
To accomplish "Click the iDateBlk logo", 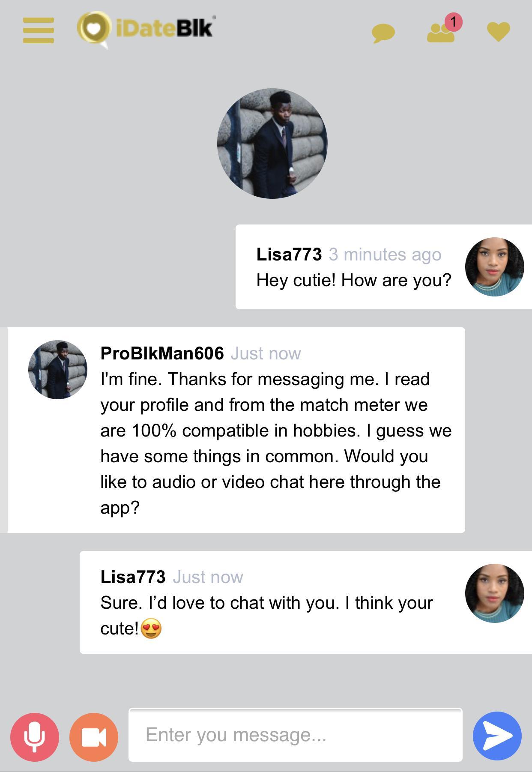I will tap(146, 29).
